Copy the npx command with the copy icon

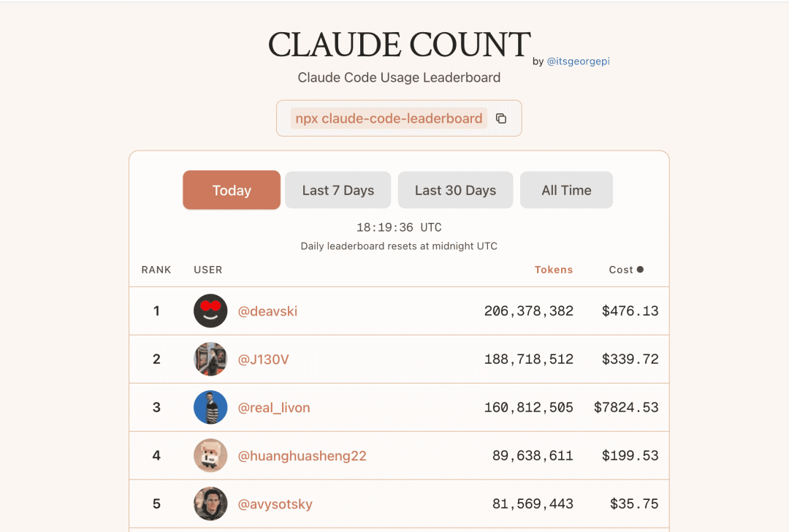tap(501, 118)
